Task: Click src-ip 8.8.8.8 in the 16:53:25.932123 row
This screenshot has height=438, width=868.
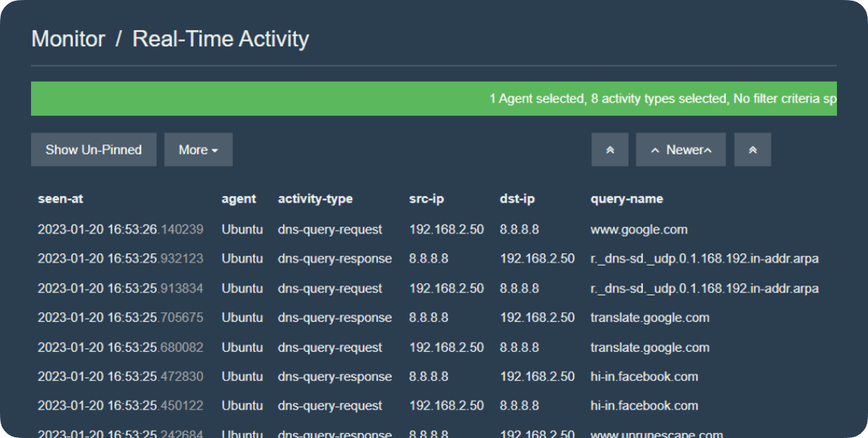Action: 428,259
